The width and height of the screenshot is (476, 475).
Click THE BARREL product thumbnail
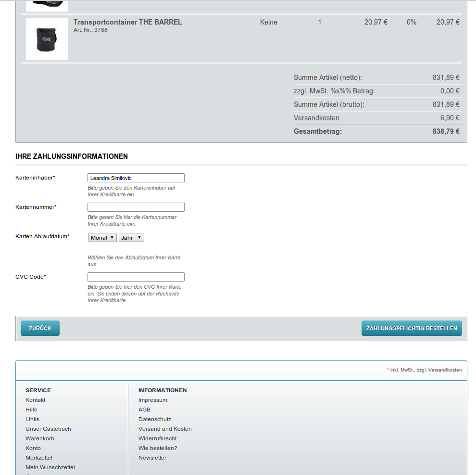tap(47, 39)
